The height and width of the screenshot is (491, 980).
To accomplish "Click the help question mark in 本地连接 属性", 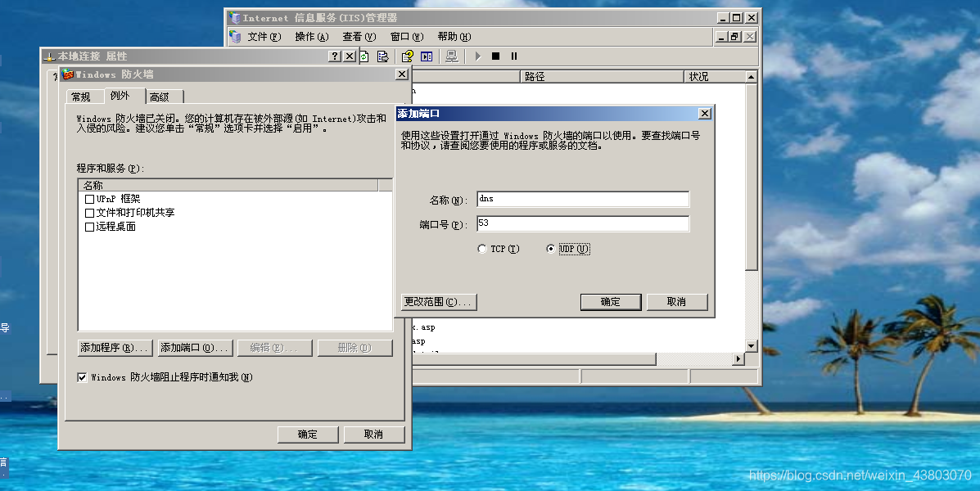I will point(335,56).
